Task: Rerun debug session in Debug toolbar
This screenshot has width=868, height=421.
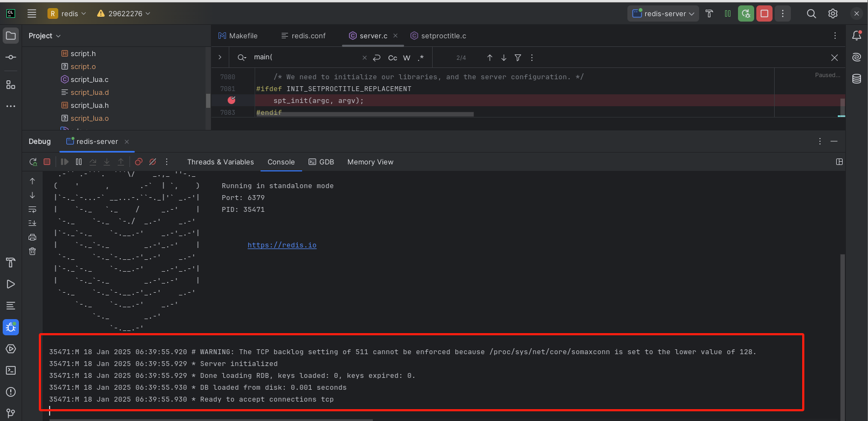Action: (x=33, y=162)
